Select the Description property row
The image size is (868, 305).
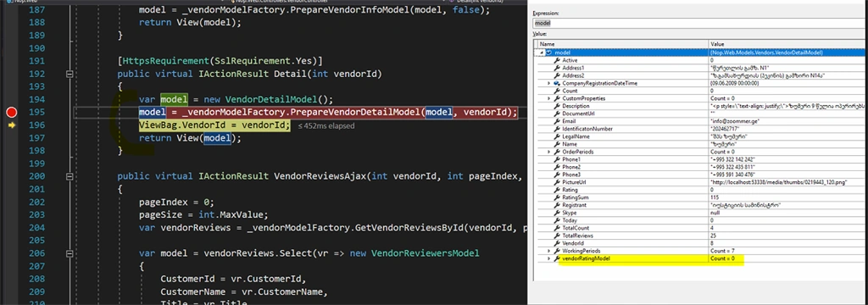coord(699,106)
